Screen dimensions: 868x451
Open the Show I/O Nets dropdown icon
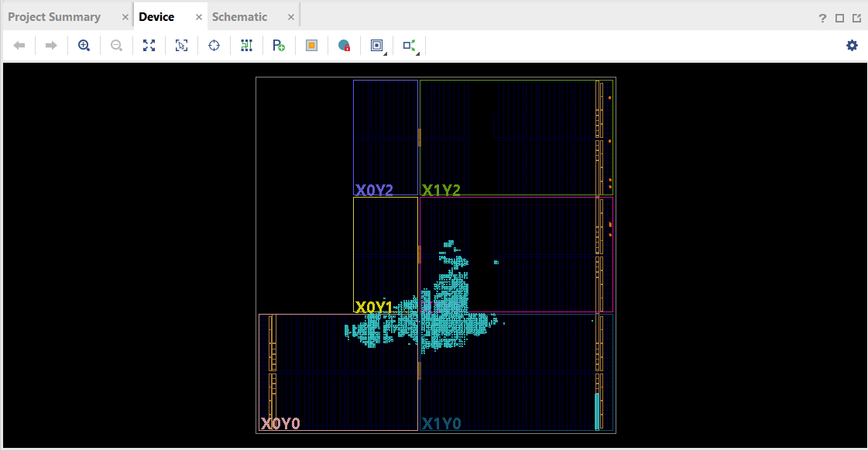378,46
